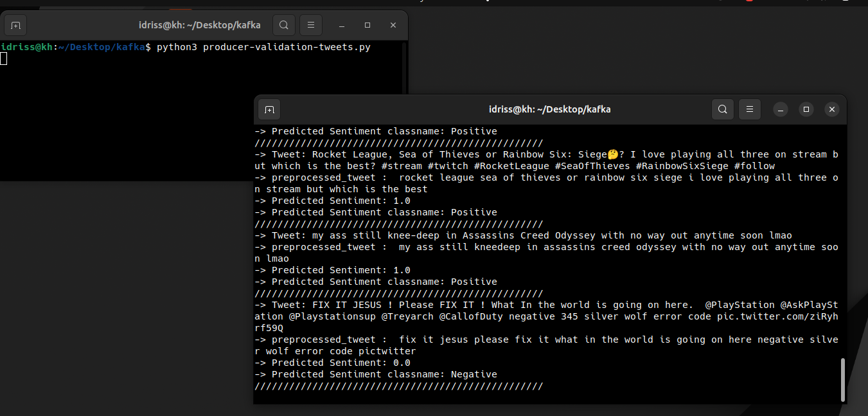Click 'Predicted Sentiment classname: Negative' line
Image resolution: width=868 pixels, height=416 pixels.
pyautogui.click(x=376, y=375)
